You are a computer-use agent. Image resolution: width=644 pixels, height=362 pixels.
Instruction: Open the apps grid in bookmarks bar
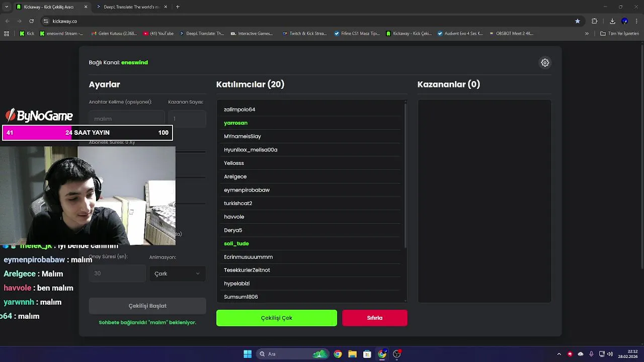pos(7,34)
